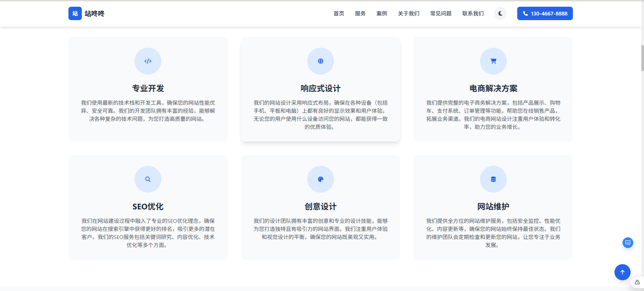The image size is (644, 291).
Task: Click the 站咚咚 brand name link
Action: point(95,13)
